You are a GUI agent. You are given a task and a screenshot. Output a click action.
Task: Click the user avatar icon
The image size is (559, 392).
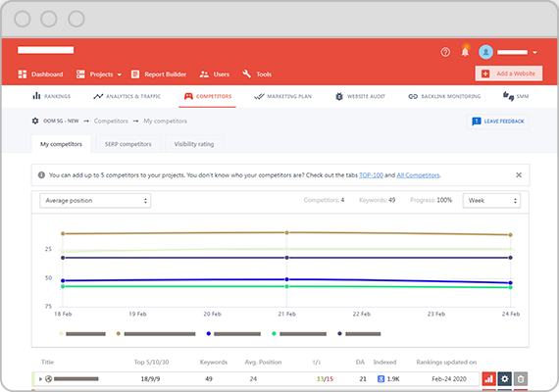pos(485,52)
